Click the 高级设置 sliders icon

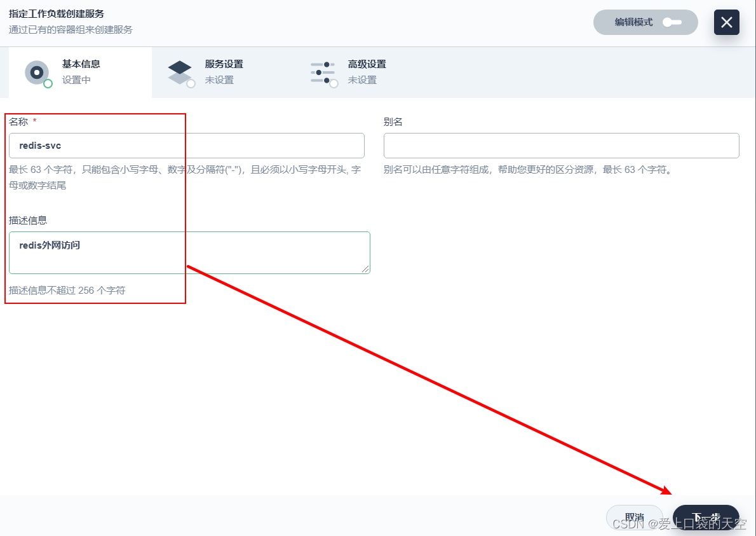(323, 72)
